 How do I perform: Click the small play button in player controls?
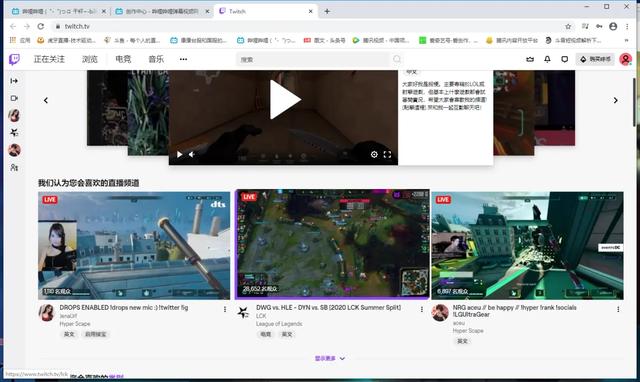point(180,154)
